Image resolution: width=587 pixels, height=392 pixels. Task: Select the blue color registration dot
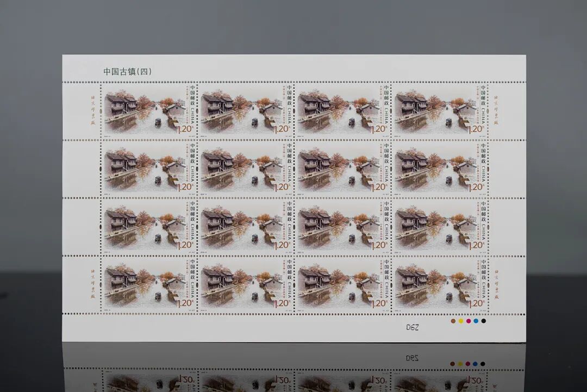point(476,321)
